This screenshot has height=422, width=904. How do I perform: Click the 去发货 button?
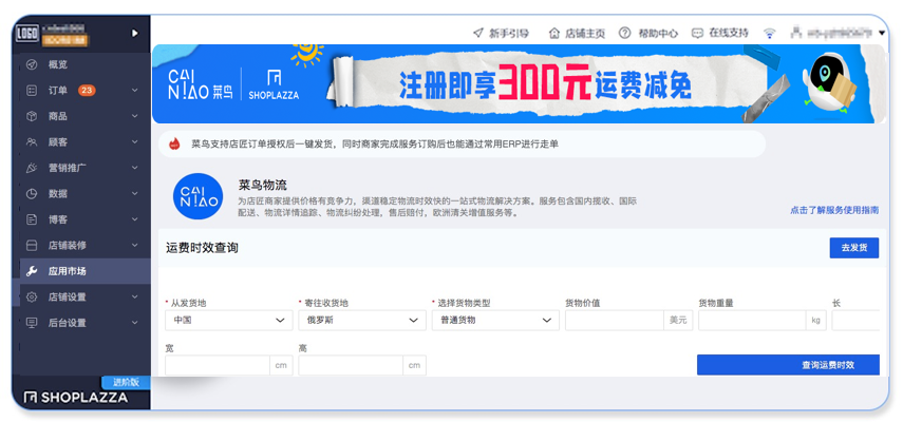[854, 248]
